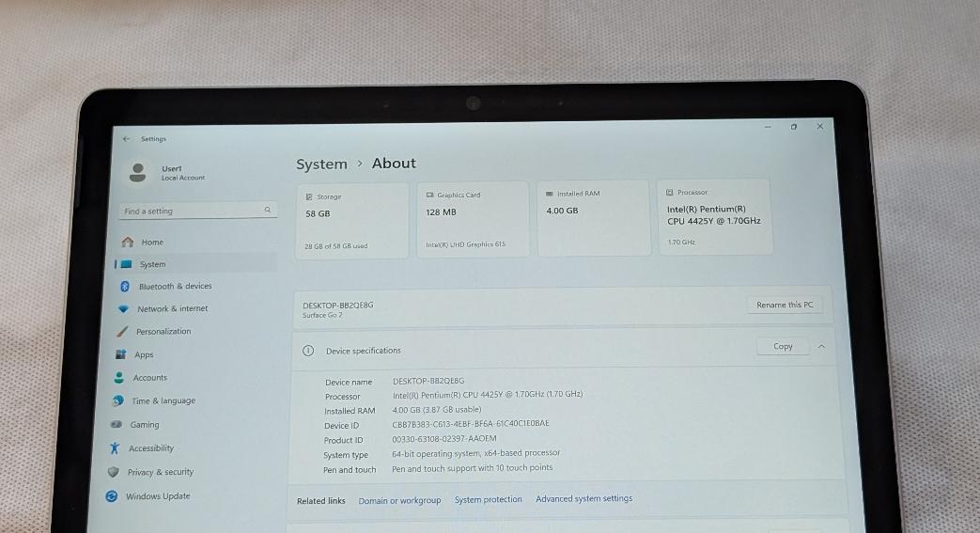
Task: Click the System breadcrumb in the title
Action: pyautogui.click(x=321, y=164)
